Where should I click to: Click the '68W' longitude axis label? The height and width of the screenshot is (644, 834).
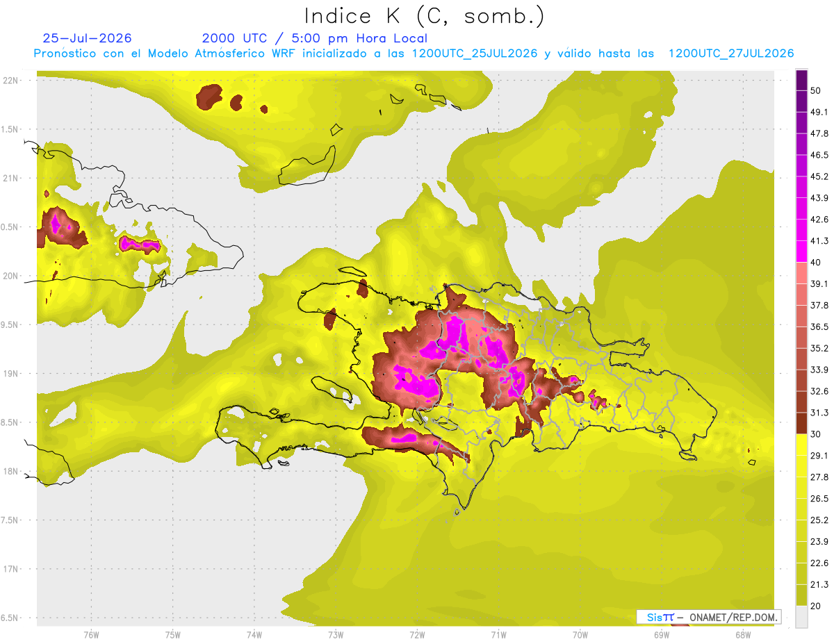(x=743, y=634)
